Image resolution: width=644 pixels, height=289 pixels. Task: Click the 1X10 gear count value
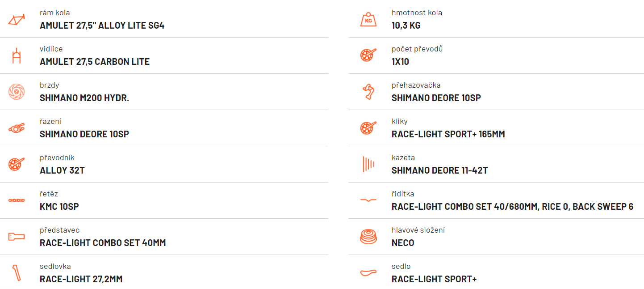click(x=400, y=62)
